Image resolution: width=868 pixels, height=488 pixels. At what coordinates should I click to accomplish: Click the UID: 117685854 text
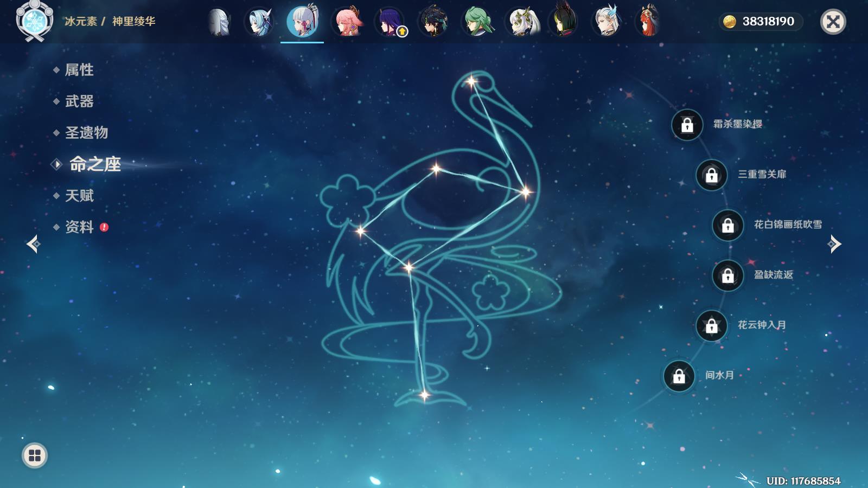[803, 481]
